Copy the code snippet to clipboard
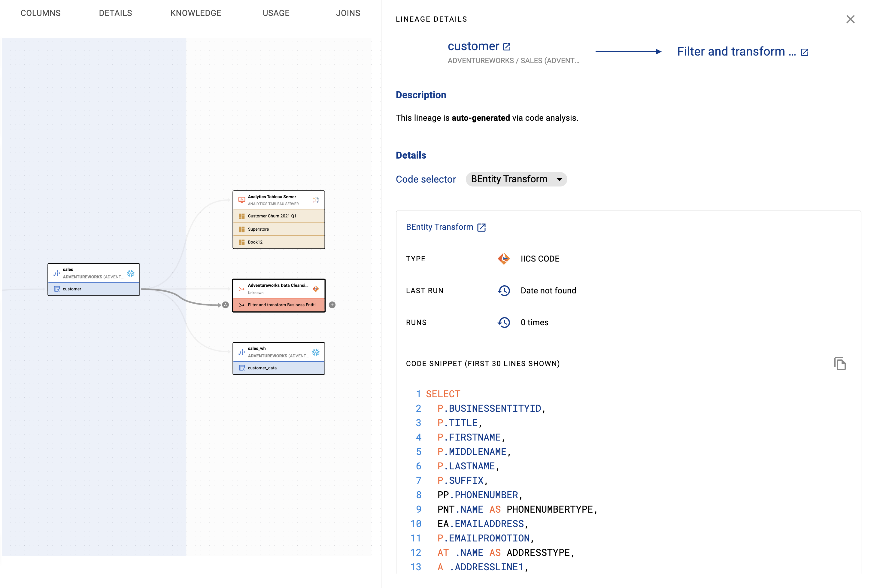 coord(839,363)
